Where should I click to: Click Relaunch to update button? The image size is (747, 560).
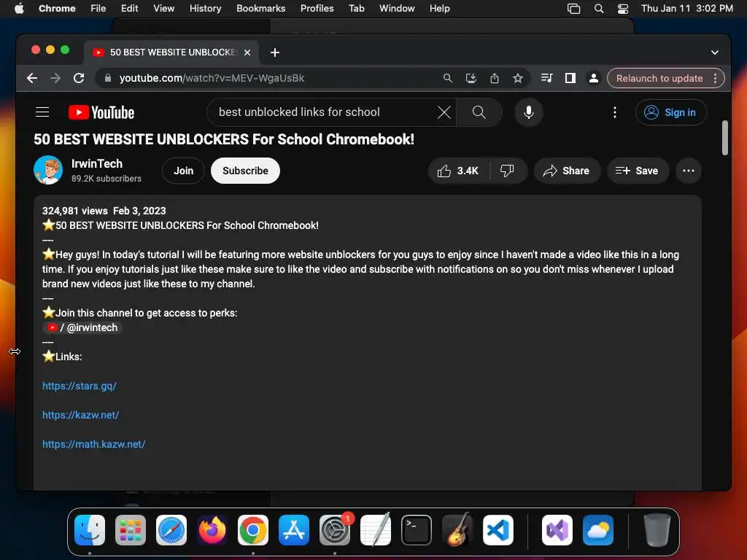pos(659,78)
